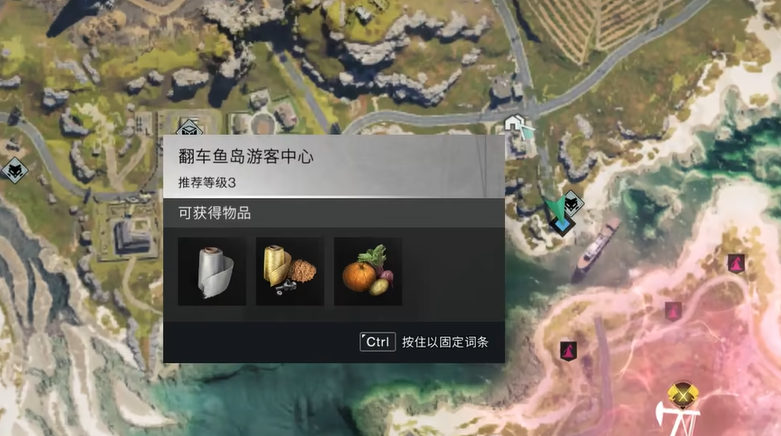Click the shipwreck on the map

[x=596, y=248]
